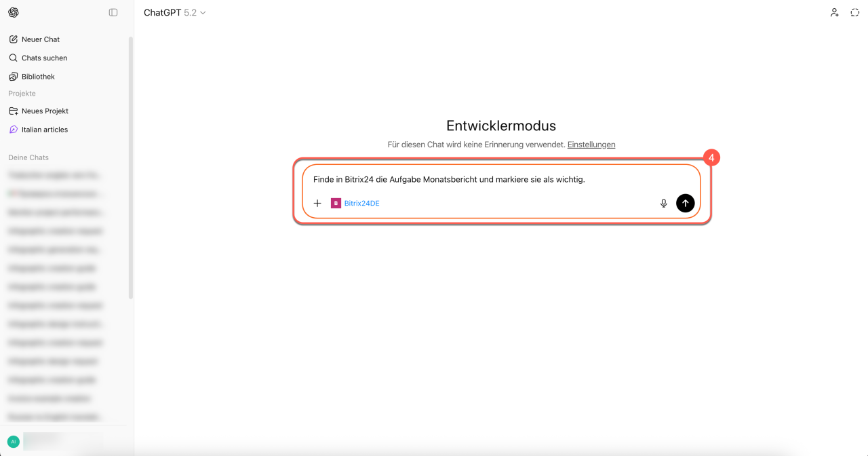
Task: Click inside the prompt text field
Action: tap(502, 180)
